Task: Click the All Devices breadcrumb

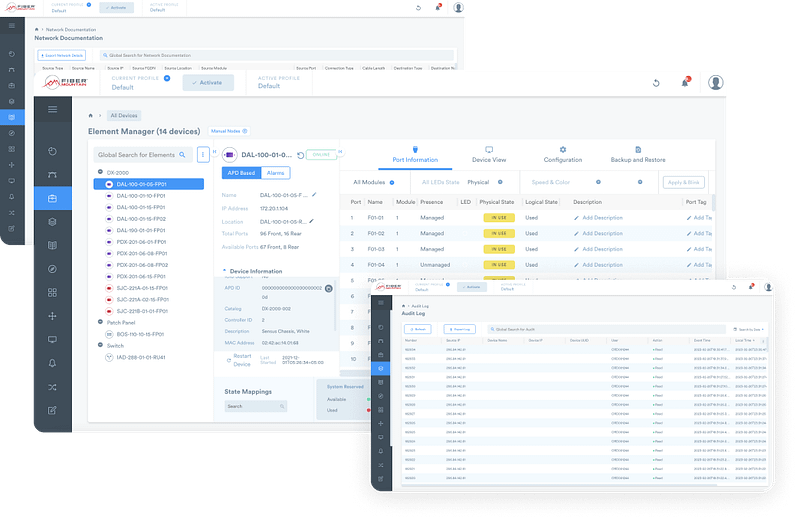Action: (x=124, y=116)
